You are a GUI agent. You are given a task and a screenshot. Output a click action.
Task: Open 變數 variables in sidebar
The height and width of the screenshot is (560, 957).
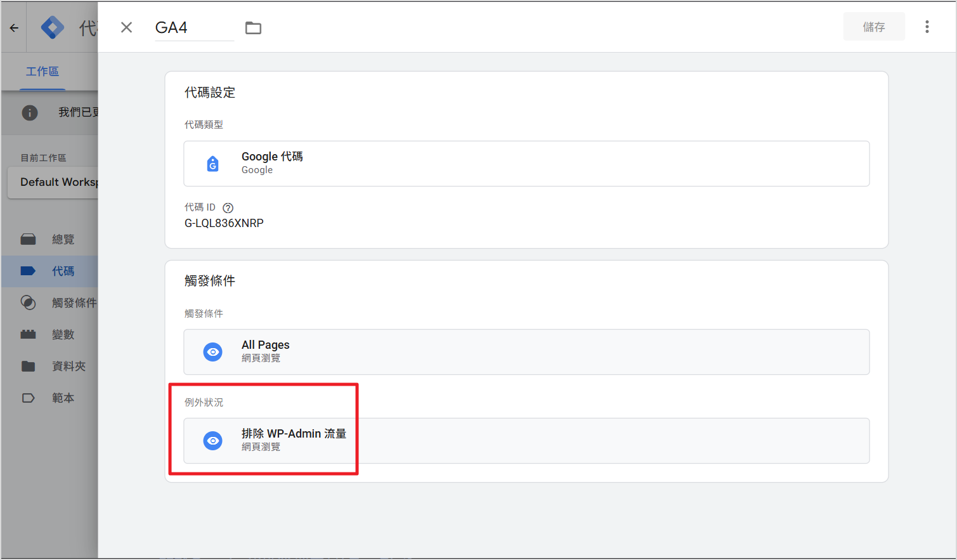(x=49, y=334)
